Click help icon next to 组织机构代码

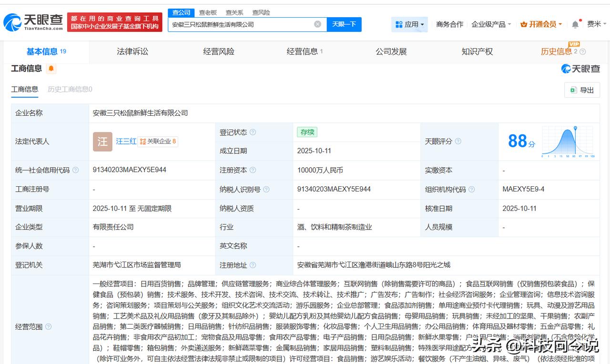coord(471,190)
